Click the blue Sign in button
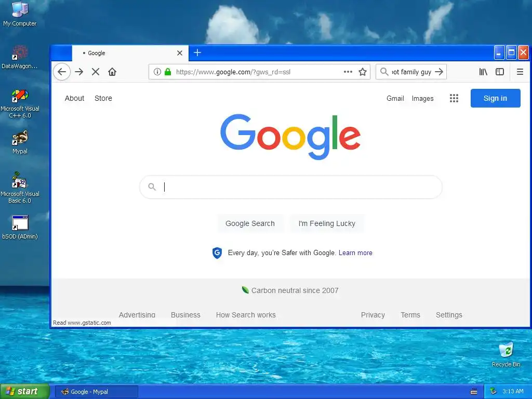Screen dimensions: 532x399 [495, 98]
